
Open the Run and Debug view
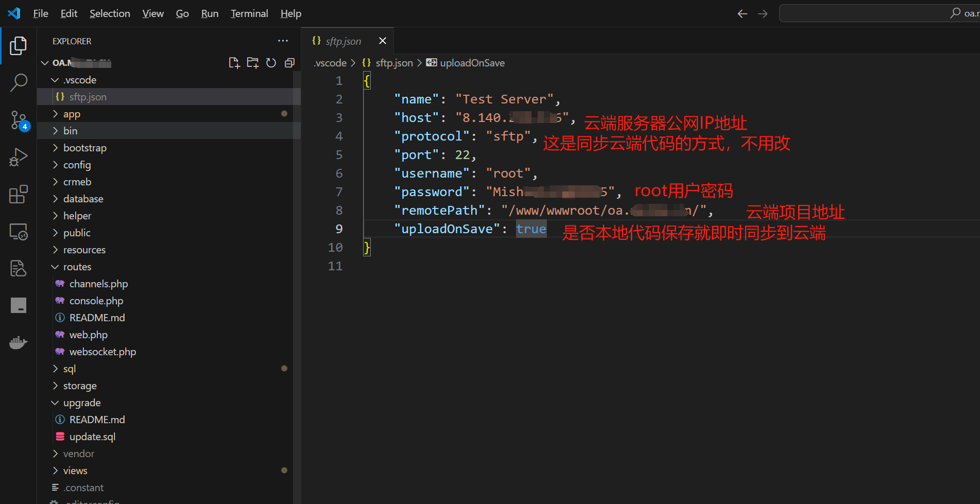click(x=19, y=157)
